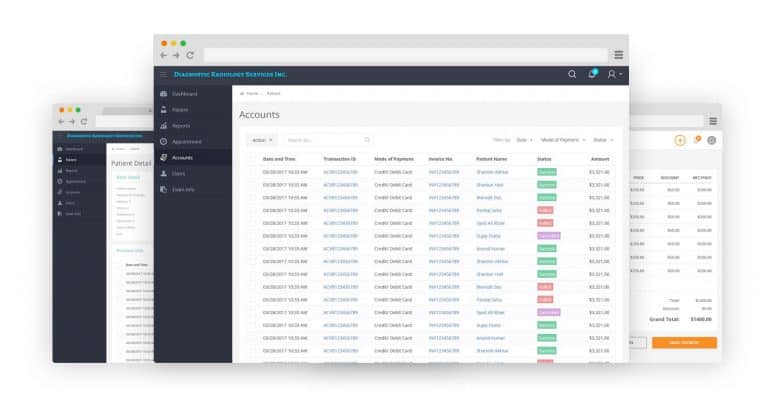
Task: Click the orange plus icon in right window
Action: [x=680, y=140]
